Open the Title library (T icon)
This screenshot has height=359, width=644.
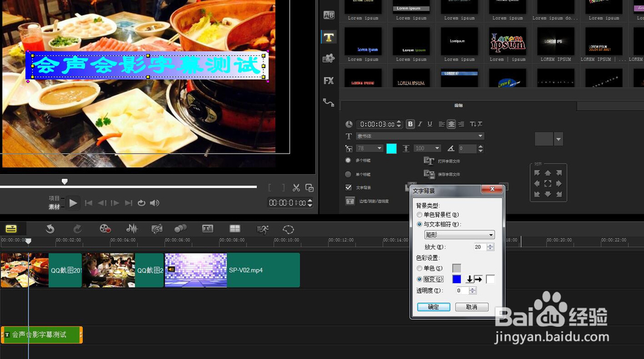tap(328, 37)
